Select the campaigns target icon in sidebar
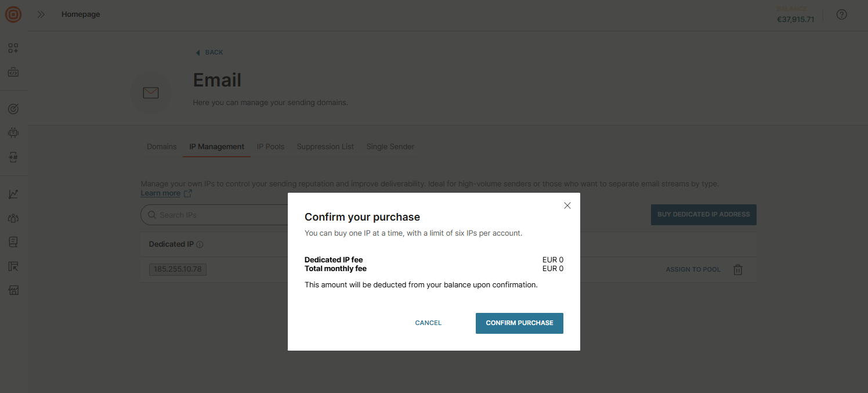 pyautogui.click(x=13, y=109)
